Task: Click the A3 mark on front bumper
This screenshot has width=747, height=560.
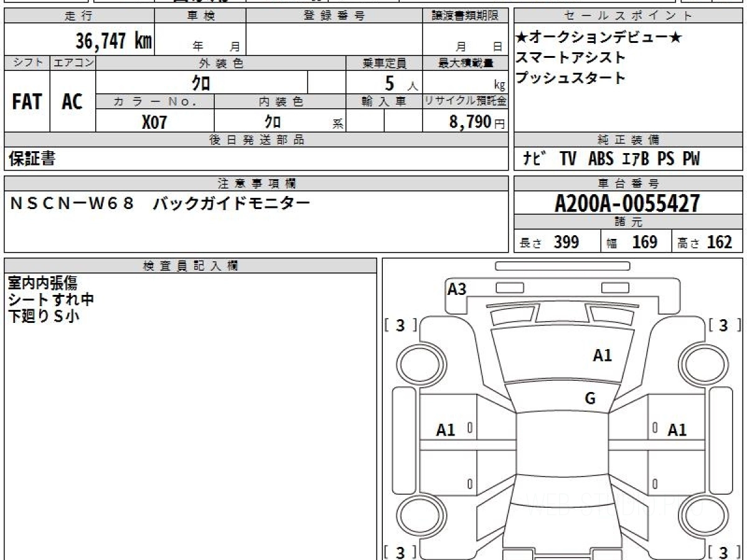Action: [x=457, y=289]
